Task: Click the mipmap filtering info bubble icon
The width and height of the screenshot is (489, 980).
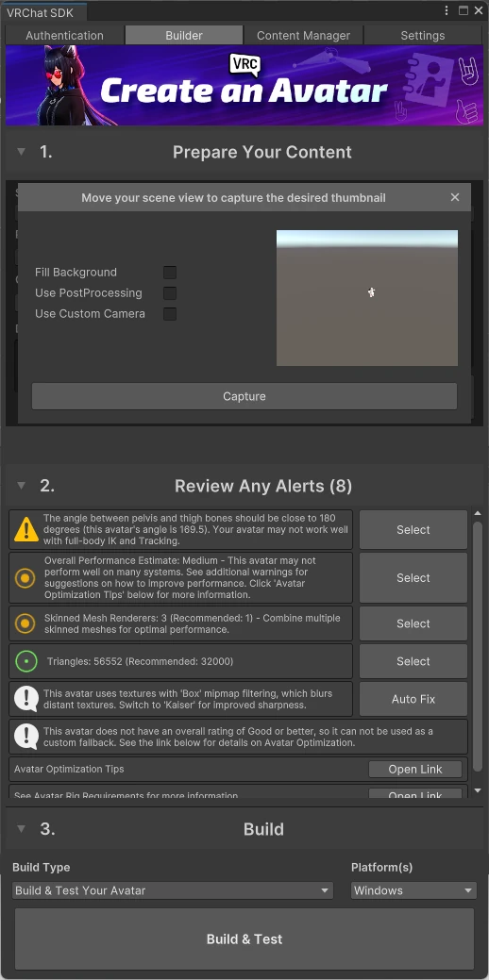Action: pyautogui.click(x=26, y=699)
